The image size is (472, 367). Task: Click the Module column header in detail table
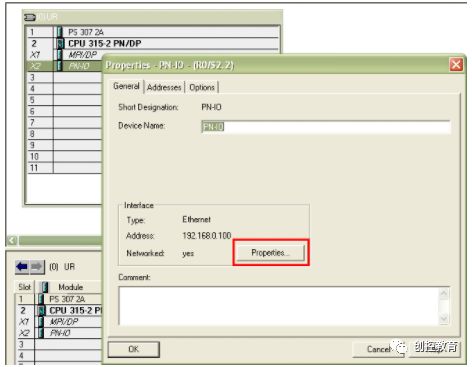click(x=71, y=287)
